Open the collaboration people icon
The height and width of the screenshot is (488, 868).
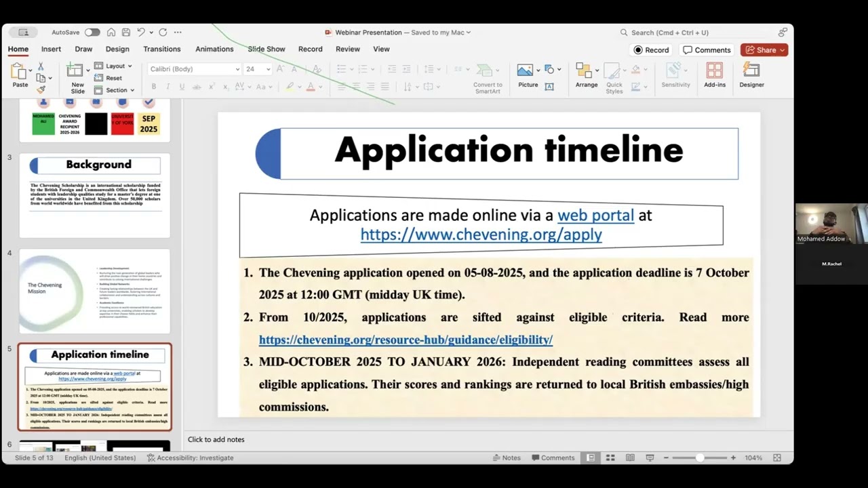click(x=783, y=32)
